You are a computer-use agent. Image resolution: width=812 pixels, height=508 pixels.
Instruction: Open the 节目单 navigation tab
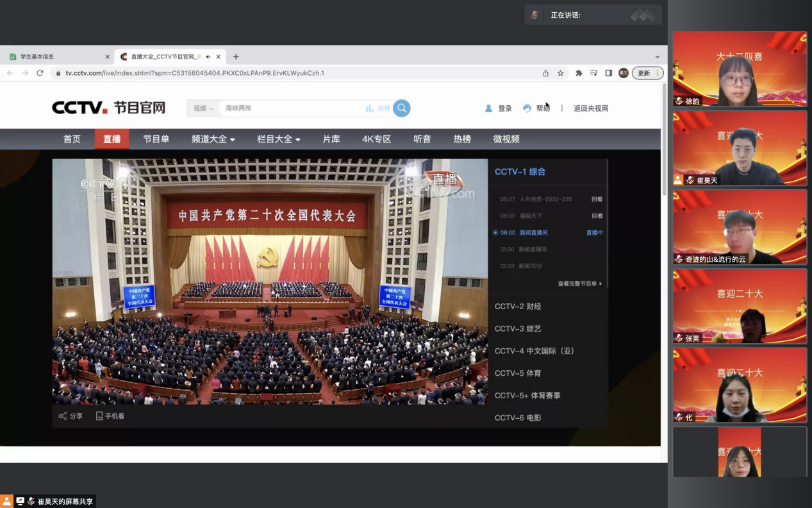click(156, 139)
